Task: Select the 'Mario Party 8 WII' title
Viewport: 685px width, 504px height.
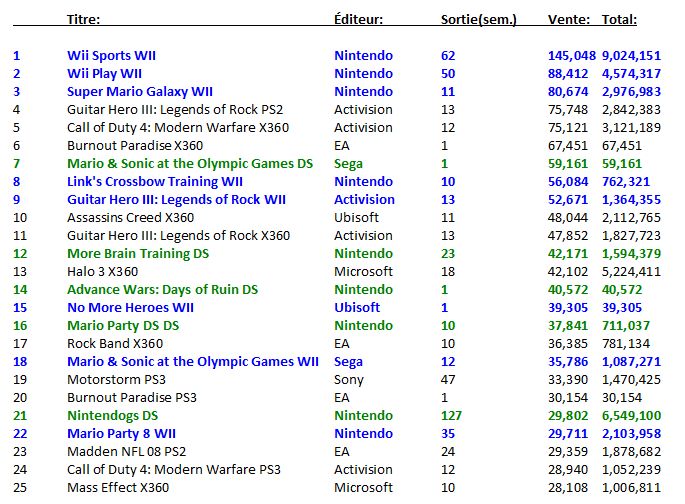Action: 121,434
